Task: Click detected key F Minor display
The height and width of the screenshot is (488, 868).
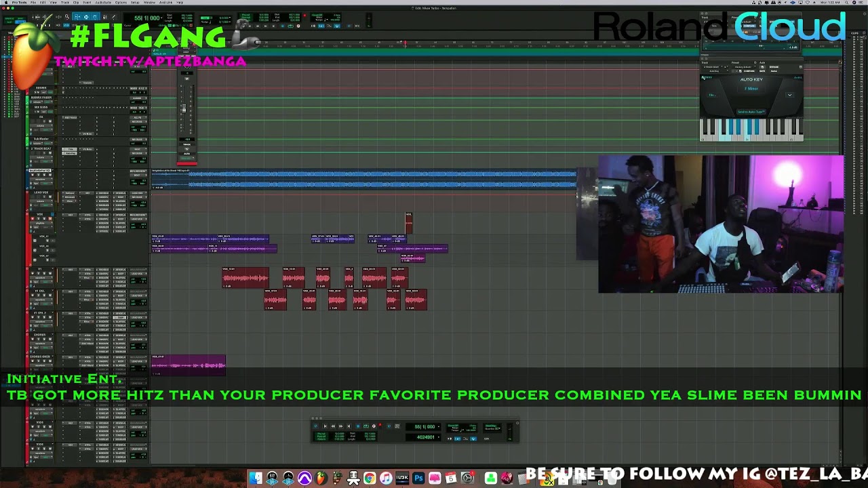Action: [x=751, y=89]
